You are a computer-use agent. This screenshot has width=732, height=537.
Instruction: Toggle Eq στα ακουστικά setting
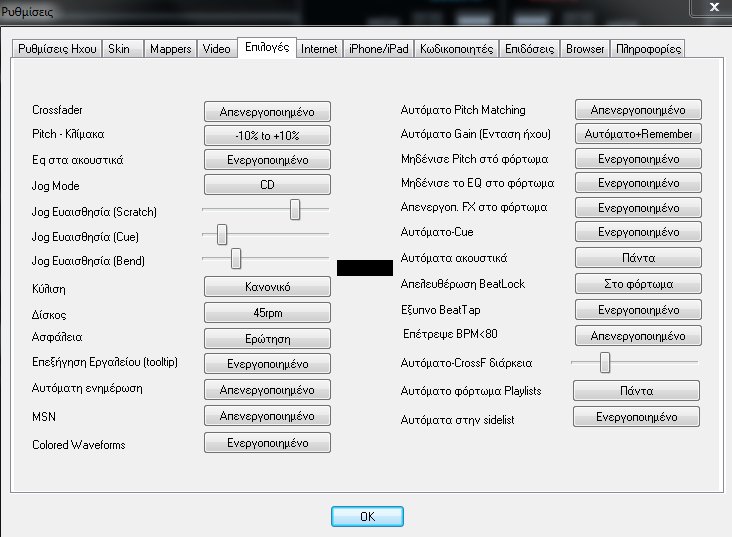[267, 160]
